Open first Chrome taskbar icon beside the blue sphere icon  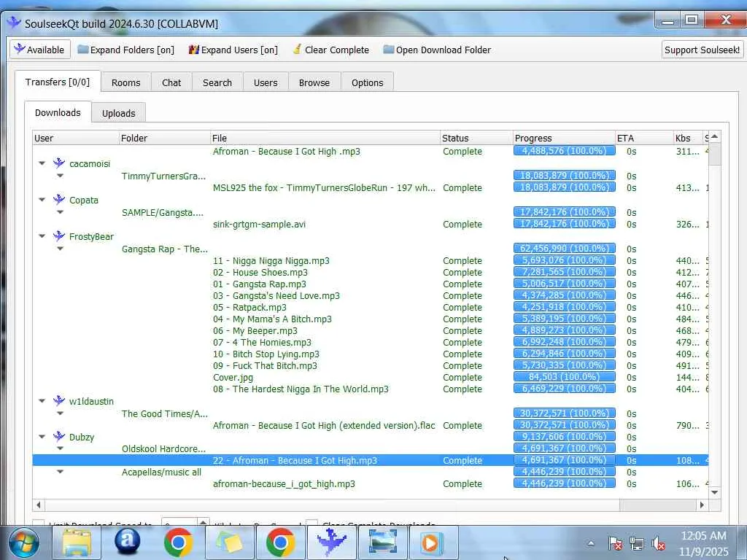click(178, 542)
